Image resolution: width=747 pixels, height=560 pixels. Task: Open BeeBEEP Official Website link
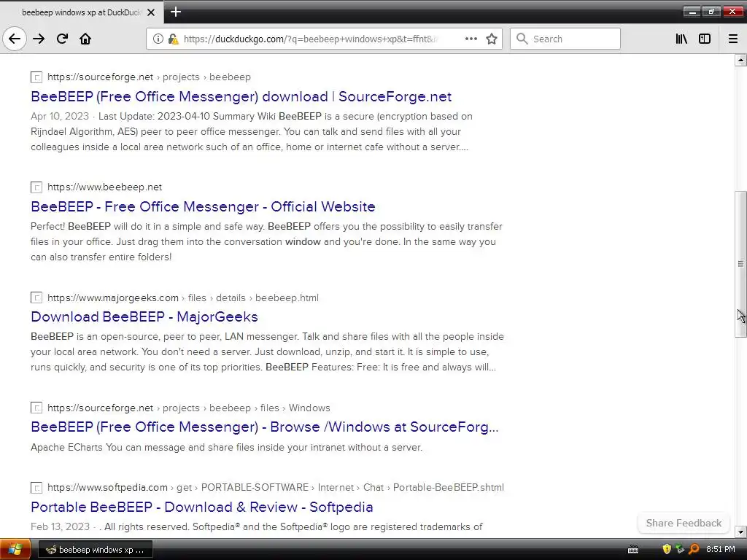point(203,206)
